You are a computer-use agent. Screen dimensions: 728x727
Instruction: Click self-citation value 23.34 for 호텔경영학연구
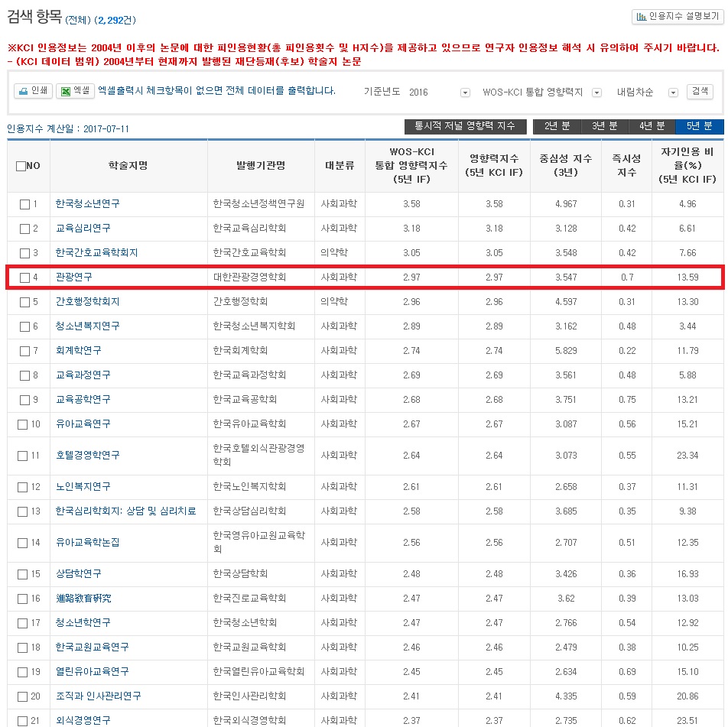pyautogui.click(x=687, y=456)
